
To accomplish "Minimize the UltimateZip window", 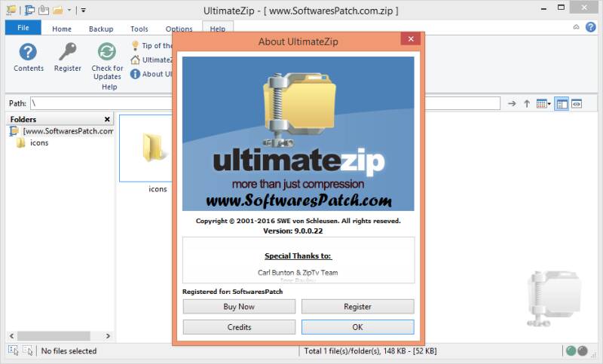I will [x=543, y=8].
